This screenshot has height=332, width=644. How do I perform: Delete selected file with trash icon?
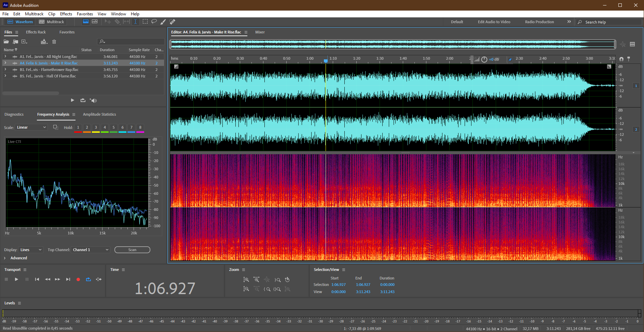point(54,42)
